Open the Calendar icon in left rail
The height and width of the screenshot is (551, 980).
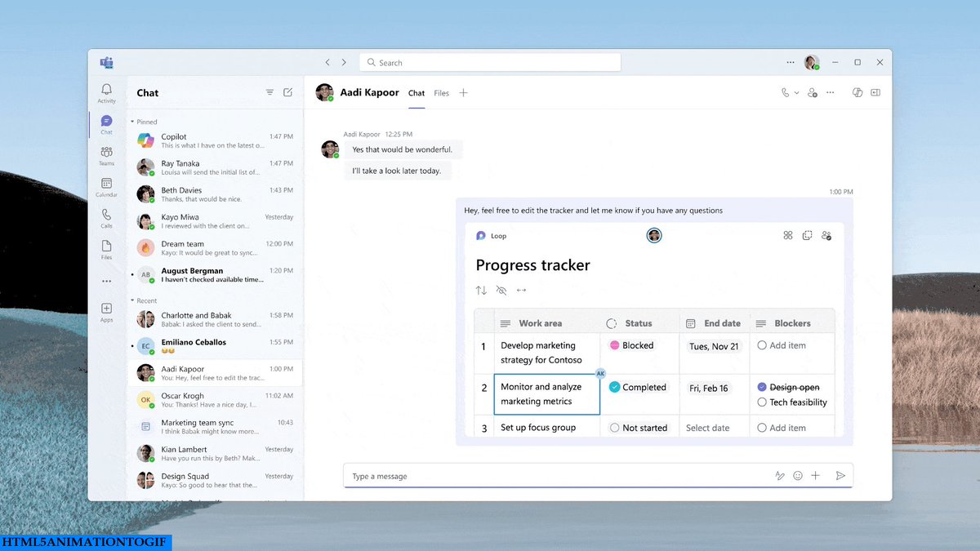106,187
